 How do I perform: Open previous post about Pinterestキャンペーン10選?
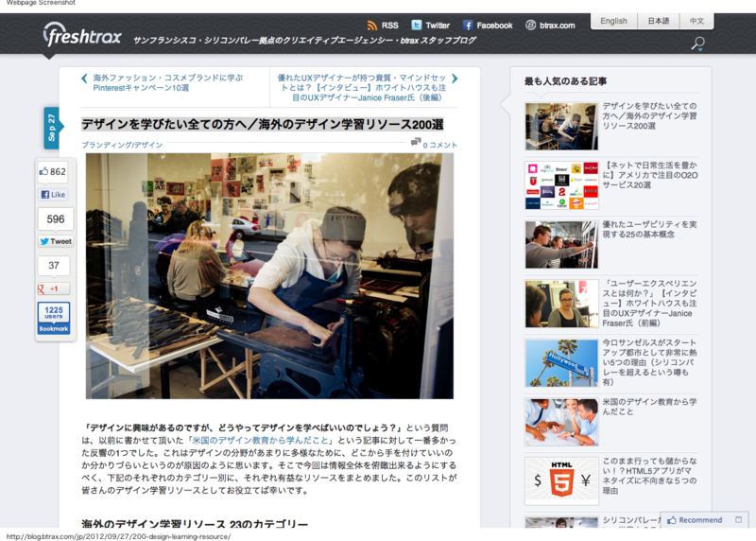point(168,82)
